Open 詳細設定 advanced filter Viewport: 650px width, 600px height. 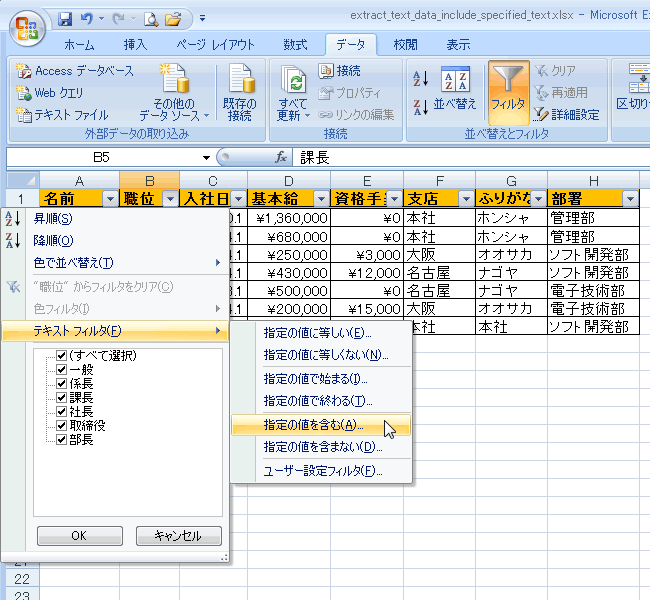coord(566,115)
